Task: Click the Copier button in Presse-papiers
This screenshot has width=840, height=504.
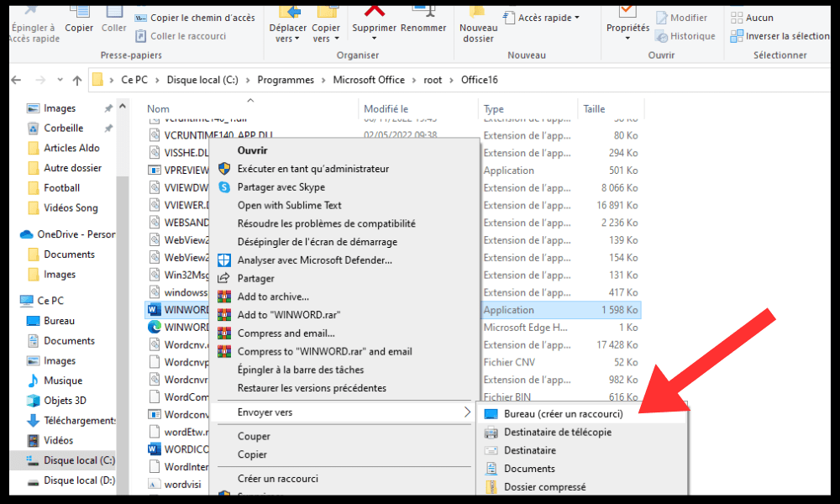Action: [x=79, y=20]
